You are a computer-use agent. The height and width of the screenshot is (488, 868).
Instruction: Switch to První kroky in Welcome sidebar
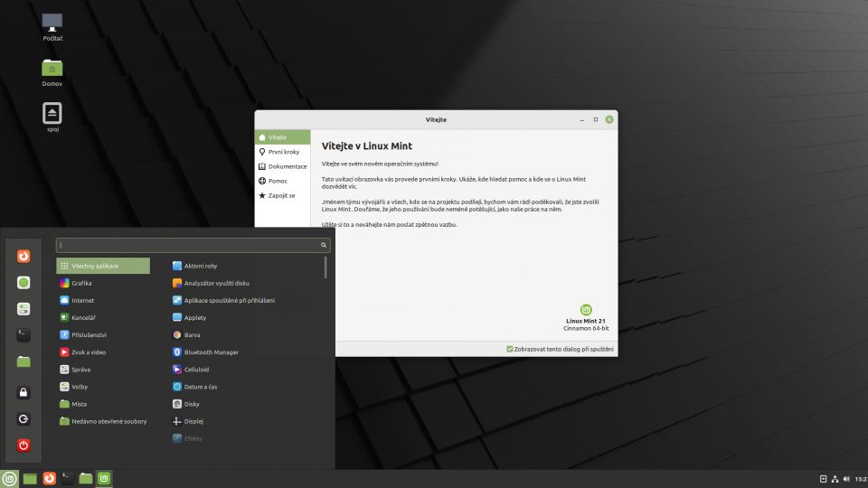(282, 152)
